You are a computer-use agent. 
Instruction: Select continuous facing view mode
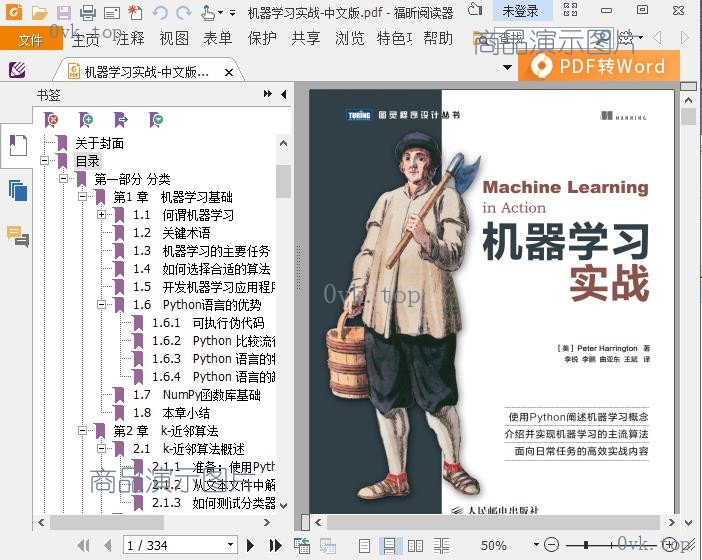tap(441, 546)
